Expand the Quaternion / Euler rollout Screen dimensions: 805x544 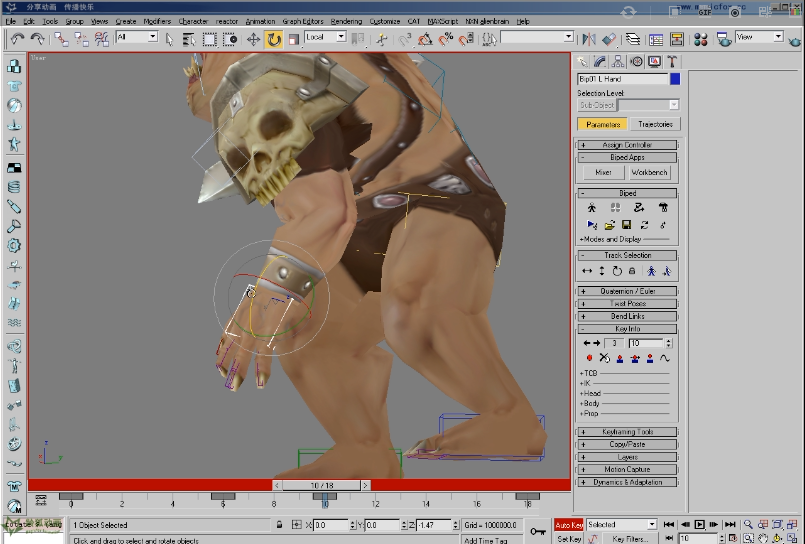[x=627, y=291]
